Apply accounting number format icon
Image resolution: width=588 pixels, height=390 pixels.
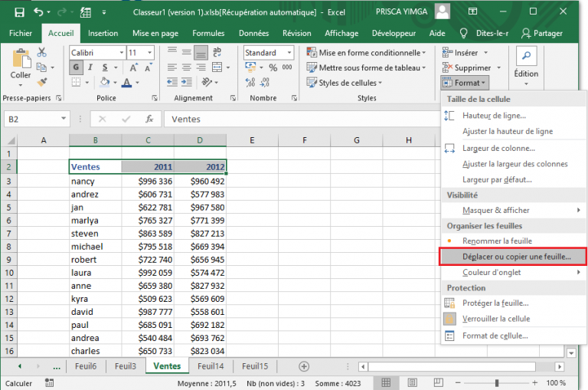tap(250, 67)
